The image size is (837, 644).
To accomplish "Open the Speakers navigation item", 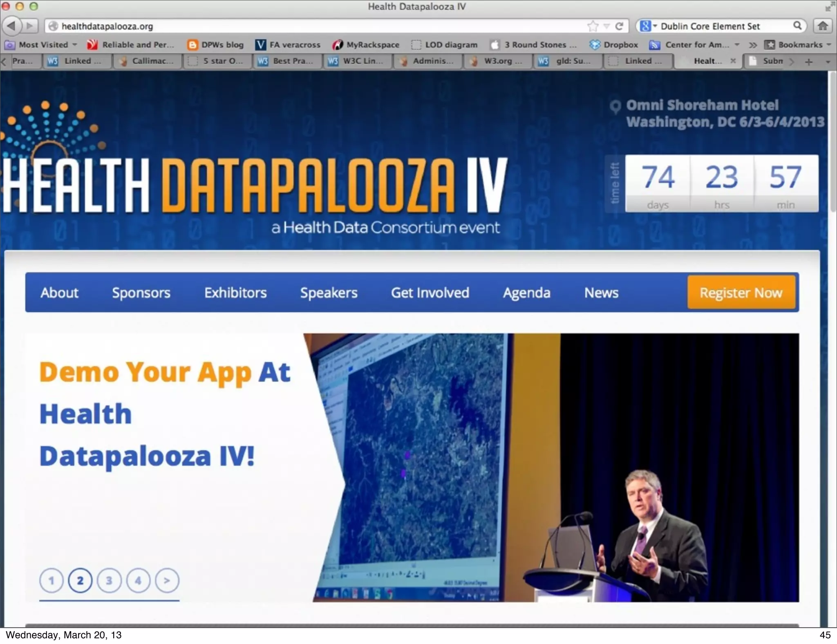I will pos(329,293).
